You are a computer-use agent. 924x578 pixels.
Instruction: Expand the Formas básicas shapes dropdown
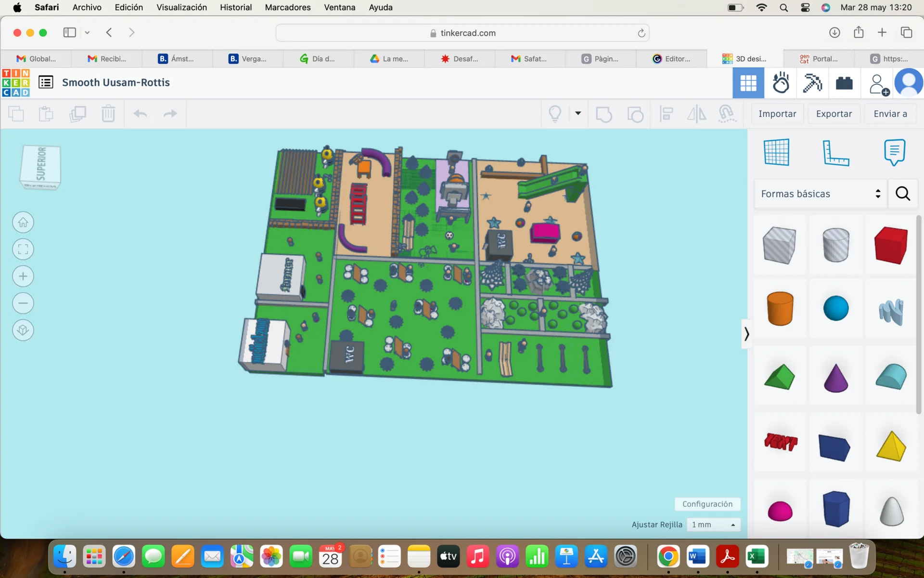[x=820, y=194]
